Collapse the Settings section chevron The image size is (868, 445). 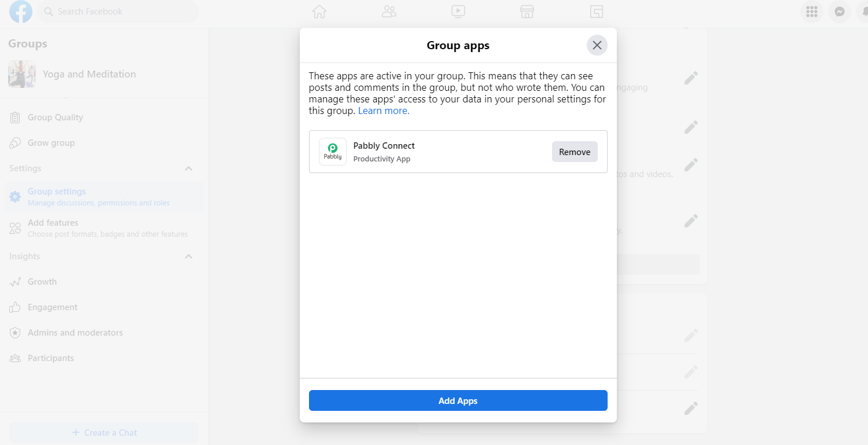pyautogui.click(x=189, y=168)
